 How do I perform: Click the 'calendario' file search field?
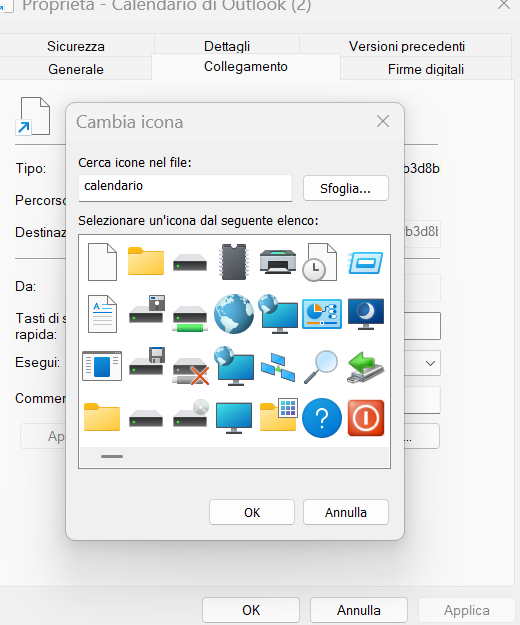click(185, 188)
